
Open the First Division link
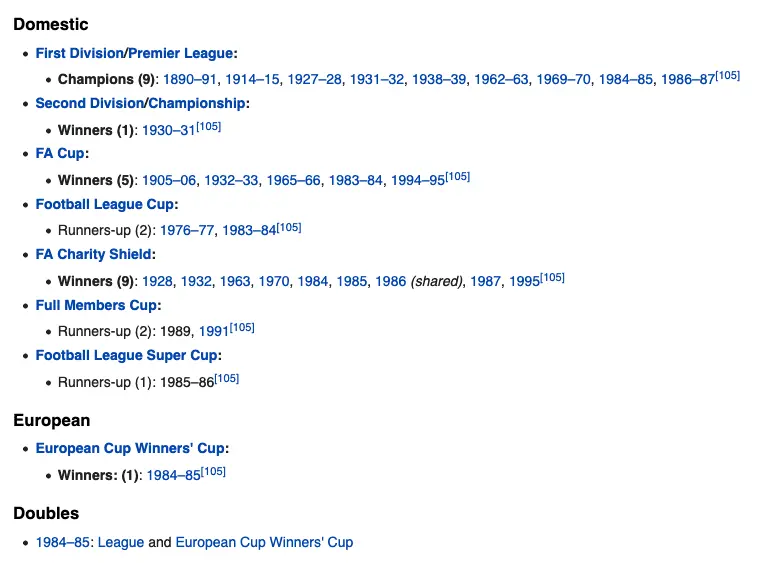(x=79, y=53)
